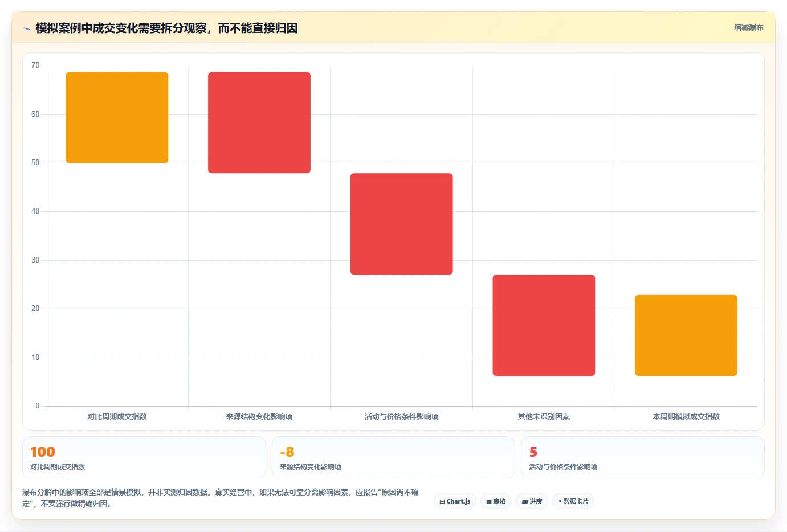Click the x-axis label 其他未识别因素
The image size is (787, 532).
(544, 416)
